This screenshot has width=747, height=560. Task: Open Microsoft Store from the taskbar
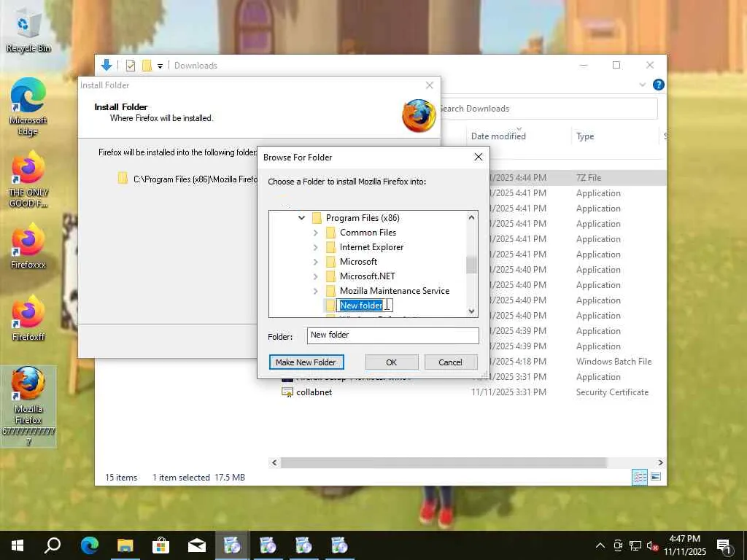(x=160, y=545)
